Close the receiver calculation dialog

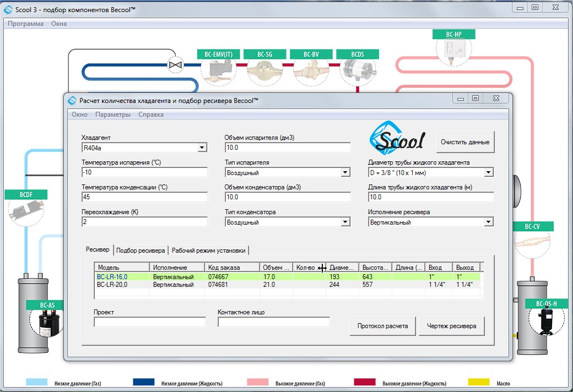pyautogui.click(x=496, y=98)
